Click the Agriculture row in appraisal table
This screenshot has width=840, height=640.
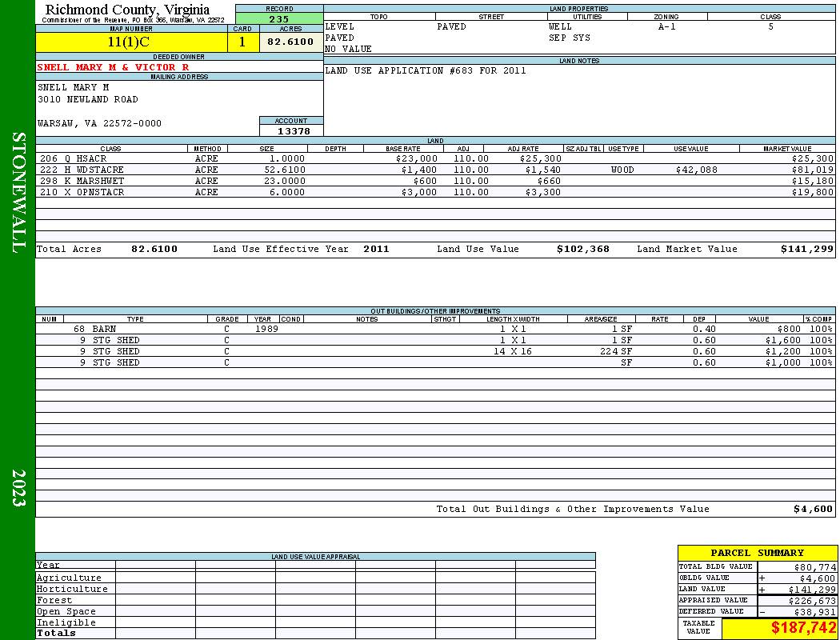[x=315, y=578]
